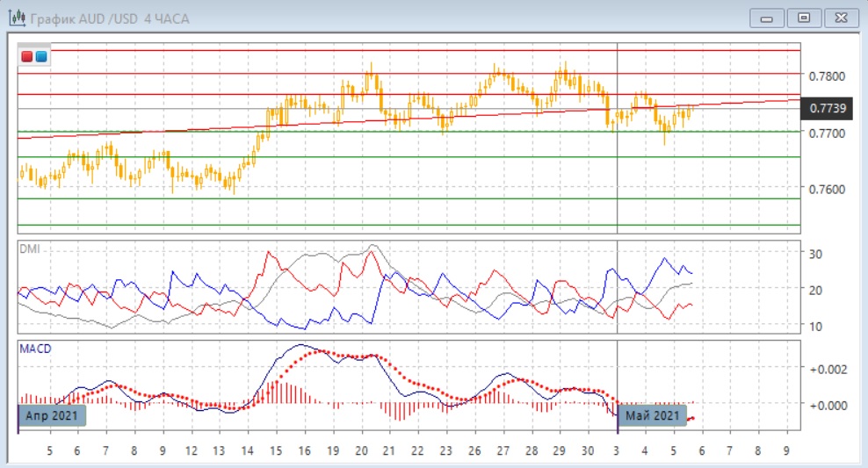This screenshot has height=468, width=868.
Task: Click the 10 value on DMI scale
Action: [x=816, y=327]
